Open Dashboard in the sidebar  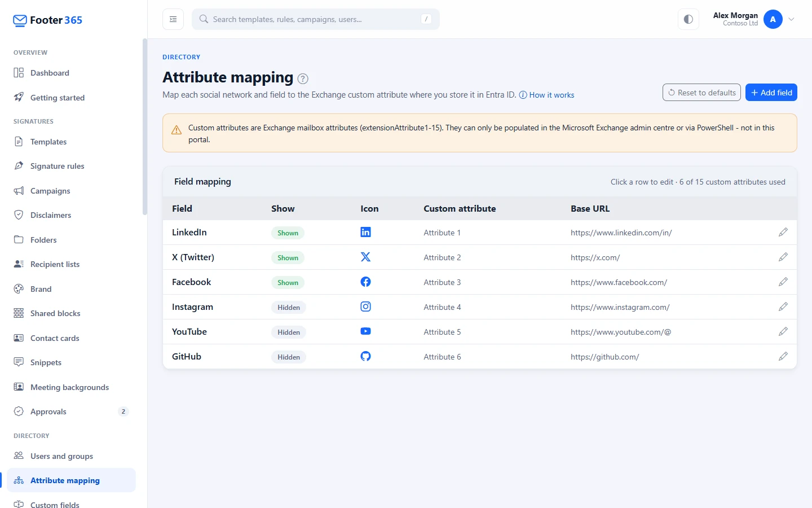coord(71,73)
